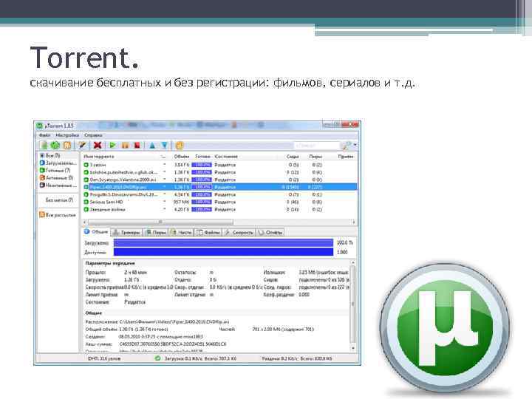Select the Progulki.S.Dinozavrami torrent row
Image resolution: width=532 pixels, height=399 pixels.
(x=220, y=195)
